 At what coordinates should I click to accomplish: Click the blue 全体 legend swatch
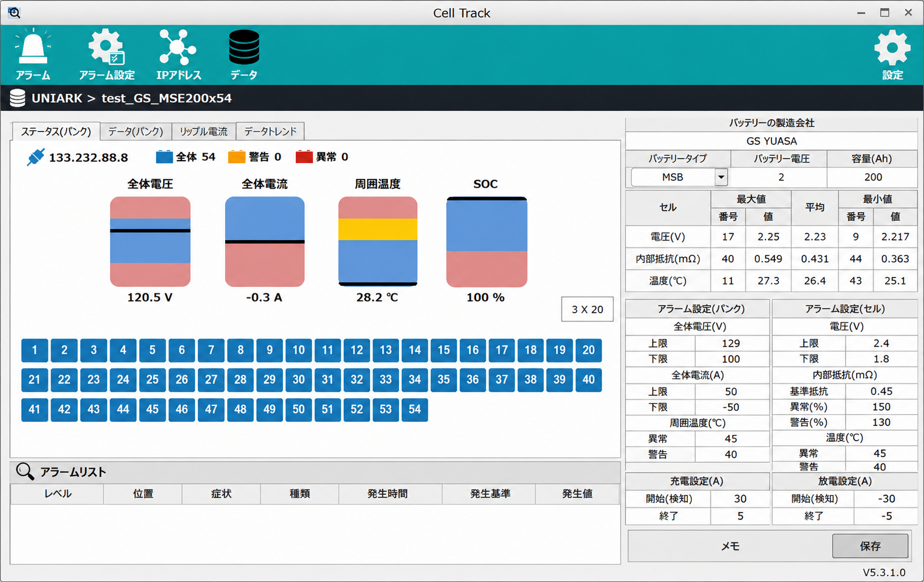(x=164, y=157)
